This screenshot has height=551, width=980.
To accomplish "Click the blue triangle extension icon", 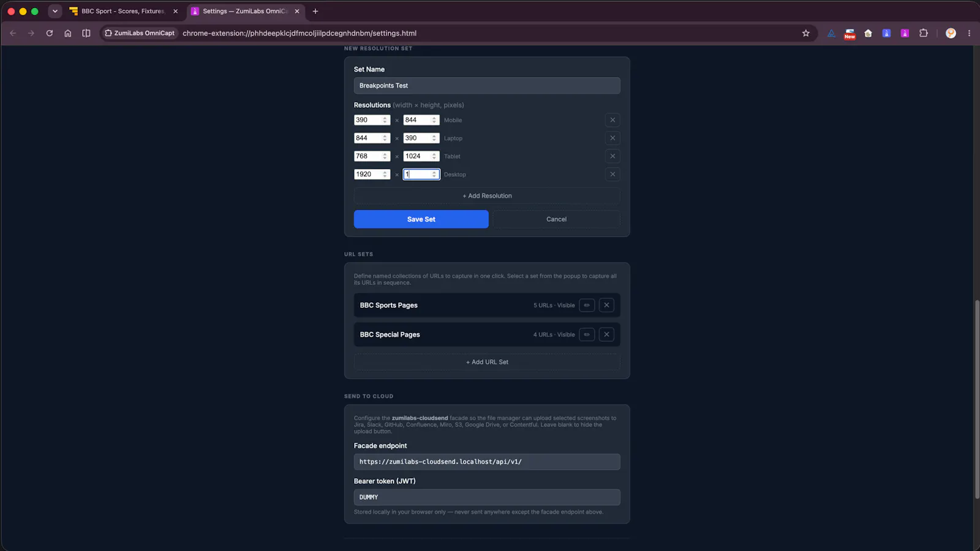I will (x=831, y=33).
